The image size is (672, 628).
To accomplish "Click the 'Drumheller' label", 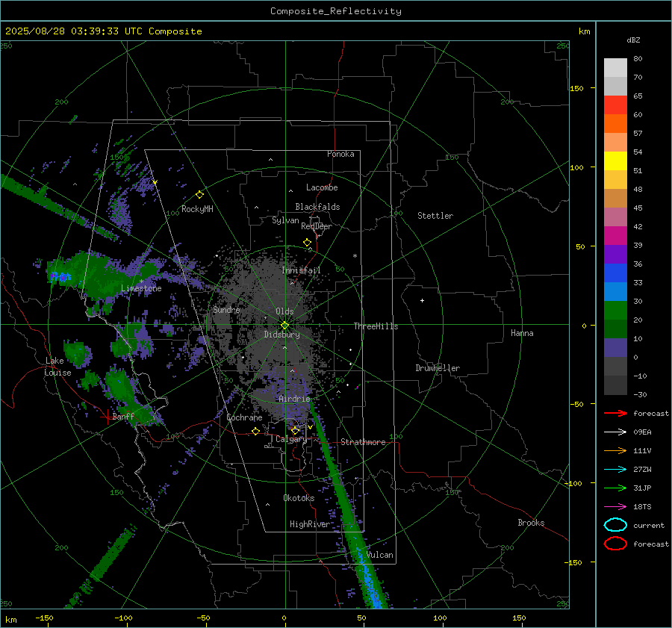I will [x=438, y=368].
